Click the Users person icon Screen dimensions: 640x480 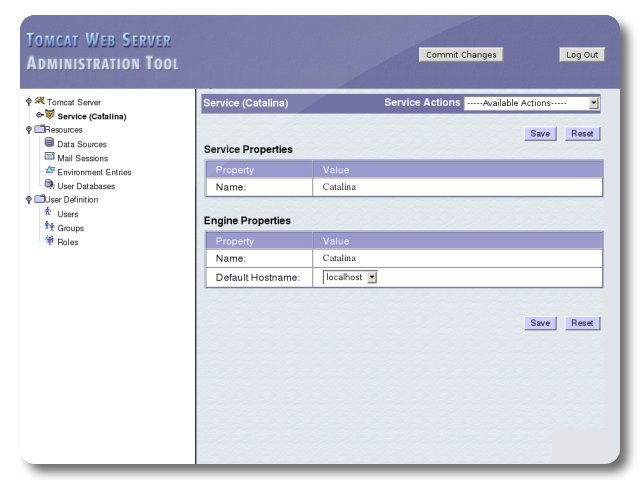point(48,212)
